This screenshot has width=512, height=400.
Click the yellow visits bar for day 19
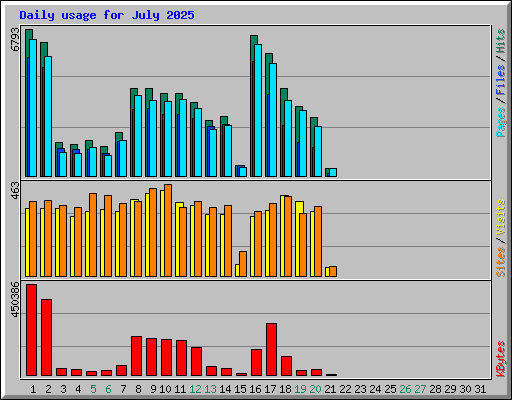298,239
